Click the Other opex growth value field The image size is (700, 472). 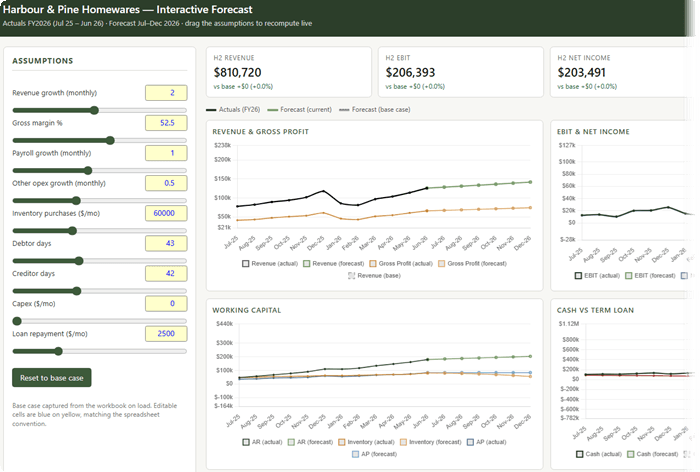pos(166,183)
